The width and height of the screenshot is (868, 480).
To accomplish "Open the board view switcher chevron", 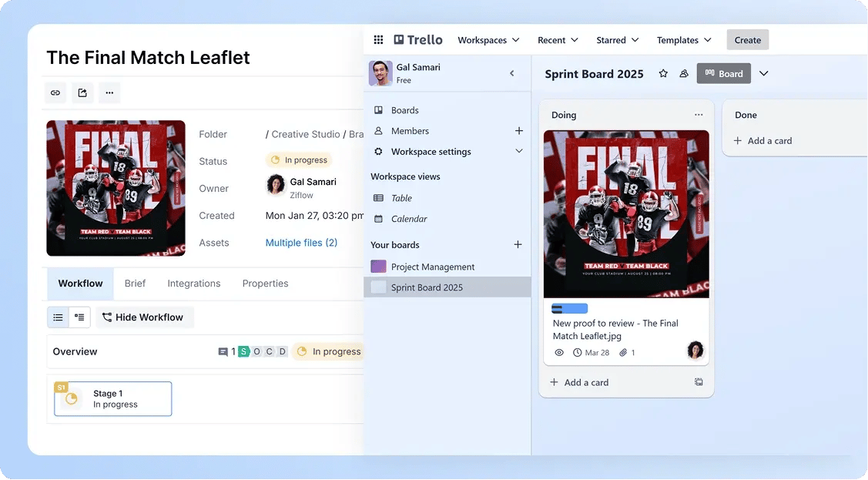I will tap(763, 74).
